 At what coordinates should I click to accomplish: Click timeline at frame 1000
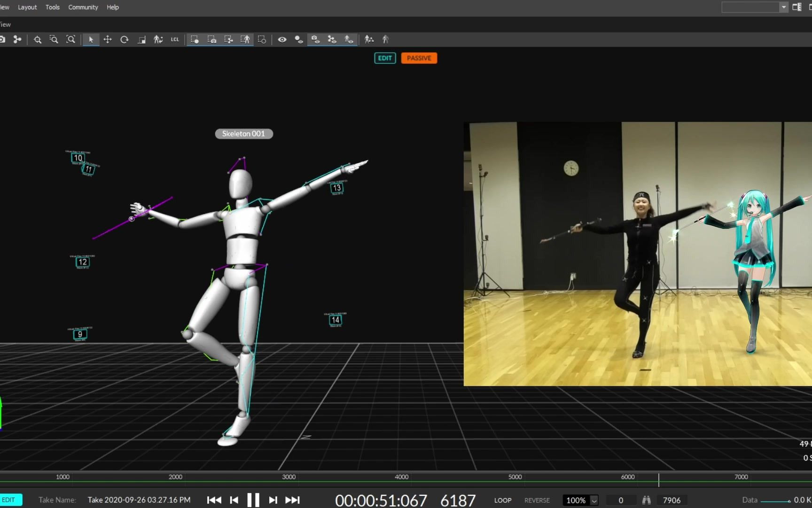click(63, 477)
